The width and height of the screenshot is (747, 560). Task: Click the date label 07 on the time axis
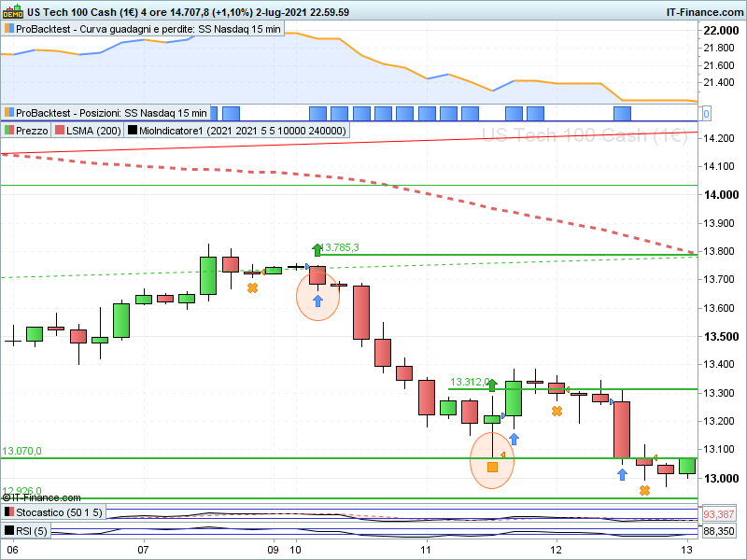pos(143,550)
